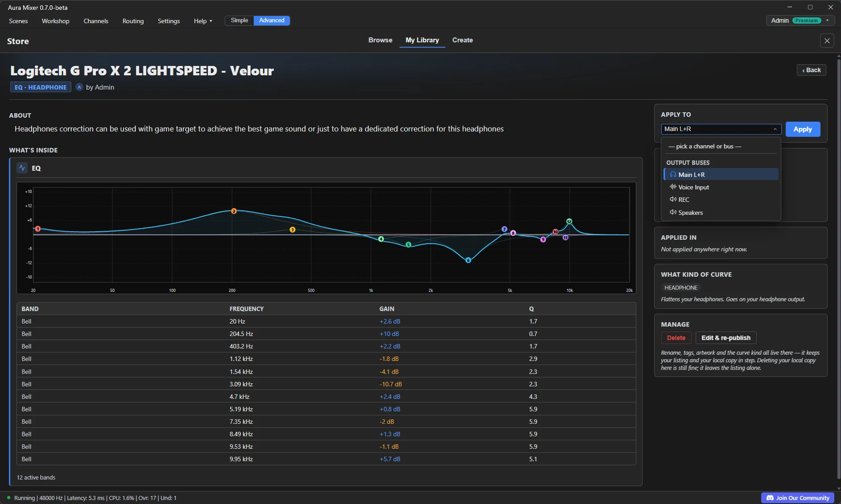The image size is (841, 504).
Task: Switch to Simple mode
Action: point(239,20)
